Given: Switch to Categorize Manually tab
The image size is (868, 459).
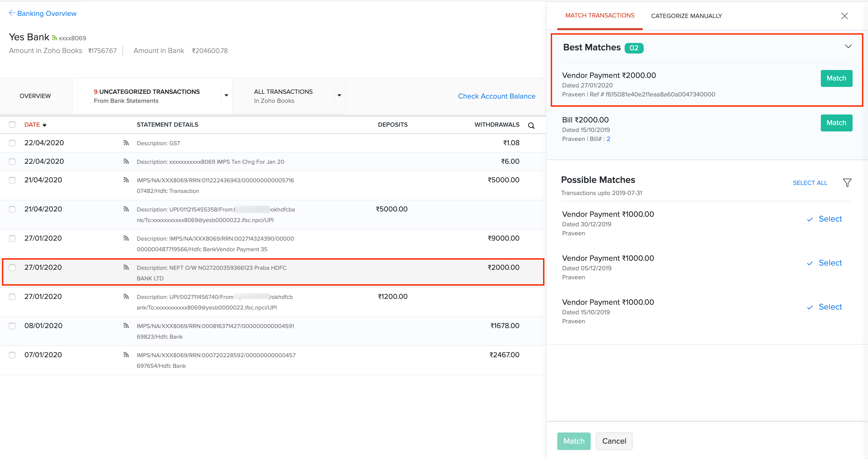Looking at the screenshot, I should [x=686, y=16].
